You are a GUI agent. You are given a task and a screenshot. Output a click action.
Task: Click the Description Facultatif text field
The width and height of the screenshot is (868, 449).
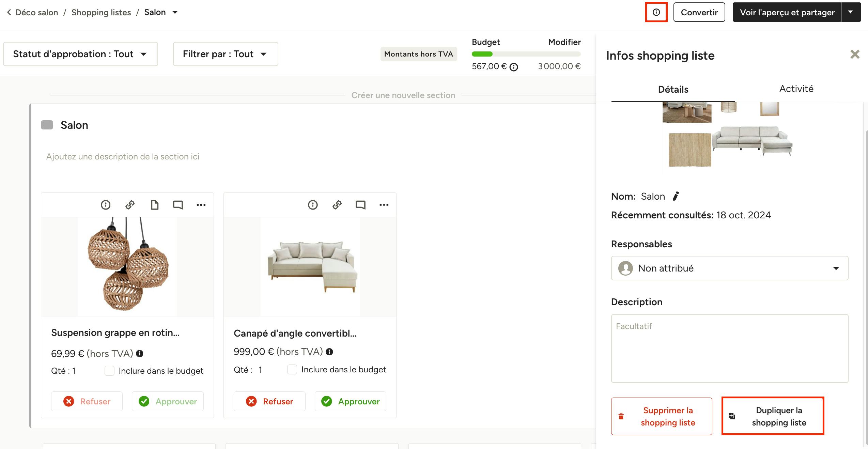coord(730,348)
